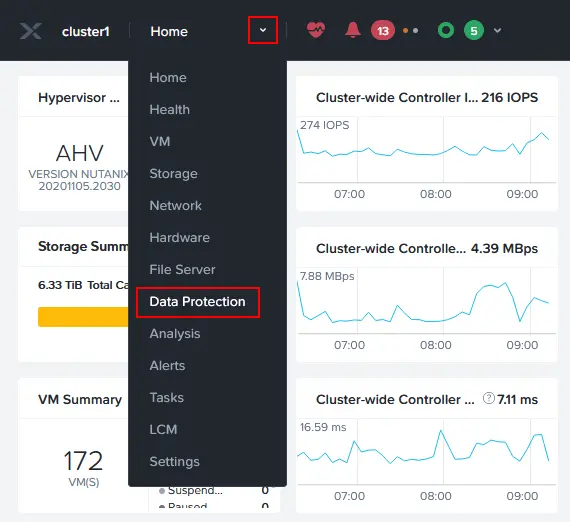This screenshot has width=570, height=522.
Task: Click the cluster1 name in header
Action: click(86, 32)
